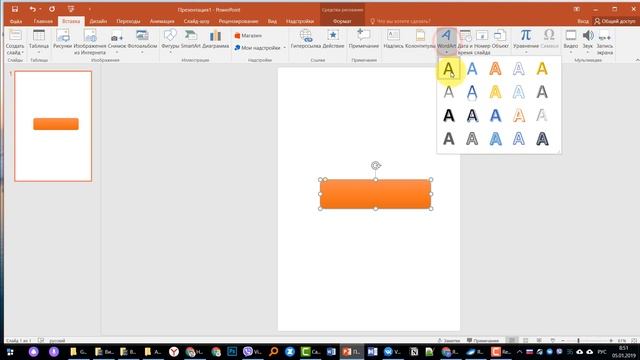Click the Общий доступ share button
The height and width of the screenshot is (360, 640).
click(x=615, y=21)
